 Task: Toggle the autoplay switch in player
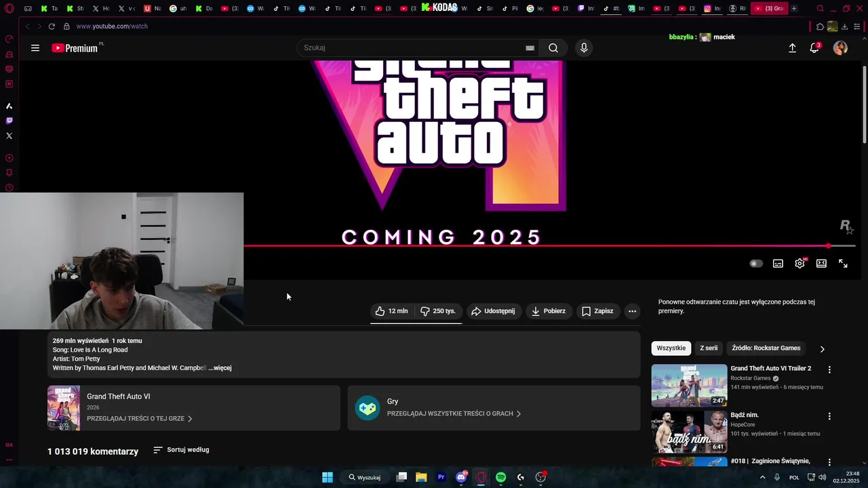tap(756, 264)
